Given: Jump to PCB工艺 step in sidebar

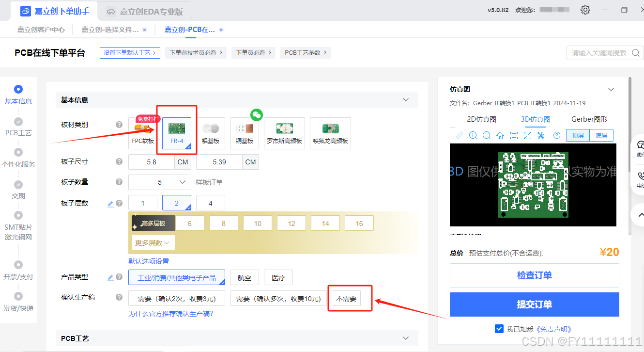Looking at the screenshot, I should [18, 127].
